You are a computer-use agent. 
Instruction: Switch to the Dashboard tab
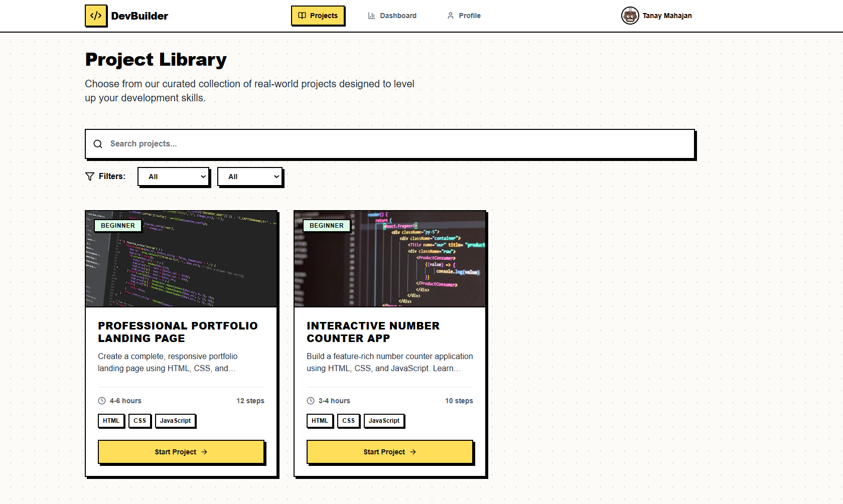tap(392, 16)
